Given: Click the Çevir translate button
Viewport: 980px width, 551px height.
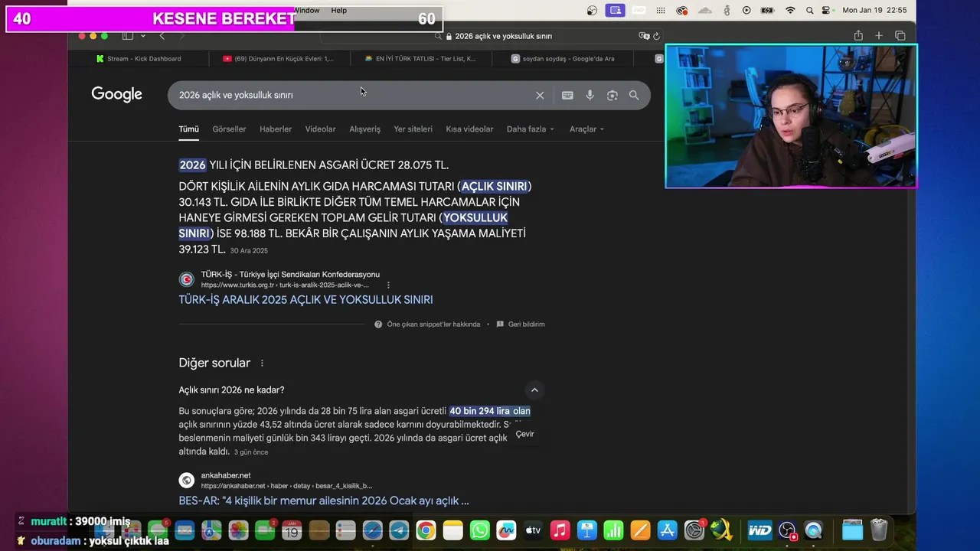Looking at the screenshot, I should coord(524,434).
